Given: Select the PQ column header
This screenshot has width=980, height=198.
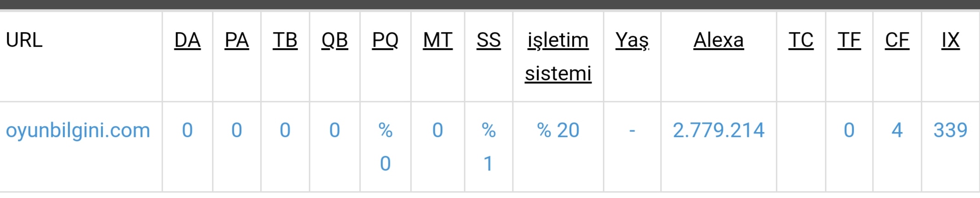Looking at the screenshot, I should tap(385, 40).
